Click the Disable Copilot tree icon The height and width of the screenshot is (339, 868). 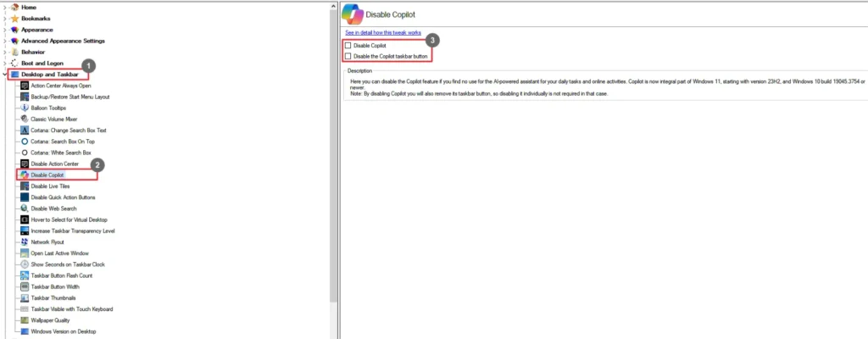[25, 175]
